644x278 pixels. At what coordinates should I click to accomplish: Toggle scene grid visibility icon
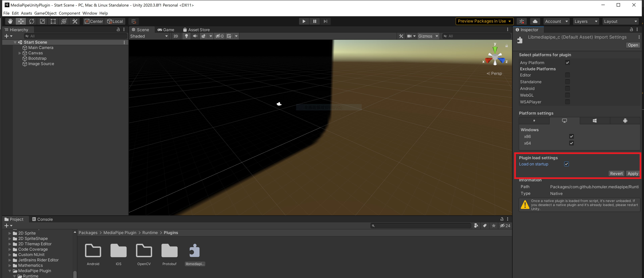click(229, 36)
